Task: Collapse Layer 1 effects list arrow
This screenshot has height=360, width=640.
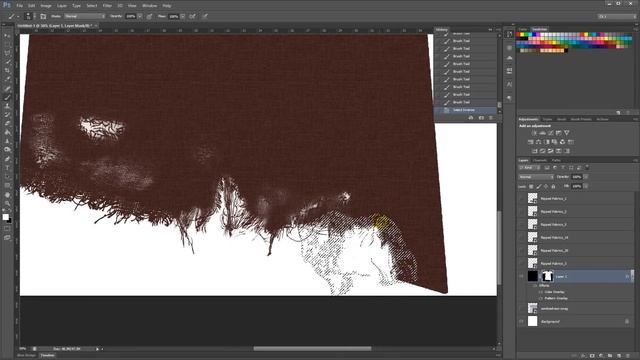Action: point(631,276)
